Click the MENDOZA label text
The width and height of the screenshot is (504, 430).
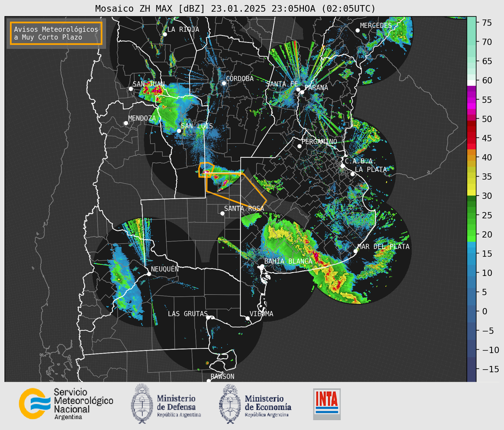coord(142,118)
